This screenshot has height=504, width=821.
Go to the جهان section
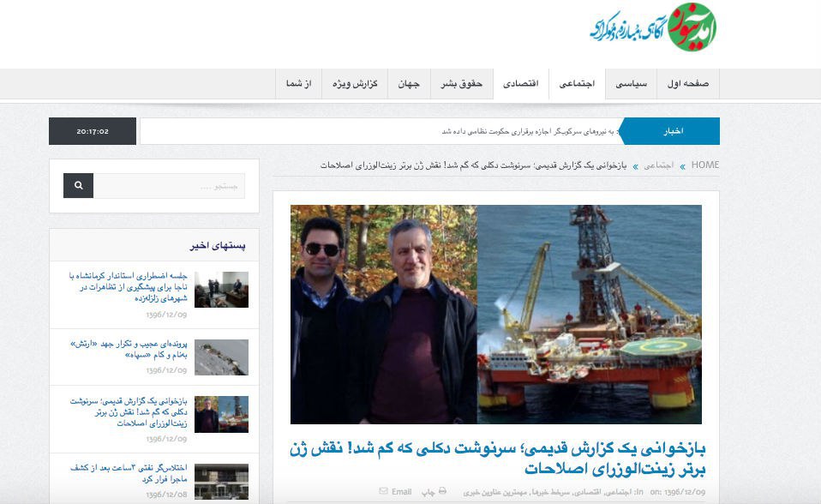coord(409,84)
